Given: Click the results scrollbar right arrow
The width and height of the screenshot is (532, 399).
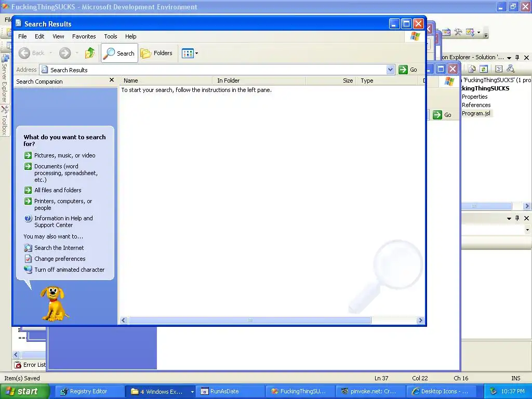Looking at the screenshot, I should click(420, 320).
